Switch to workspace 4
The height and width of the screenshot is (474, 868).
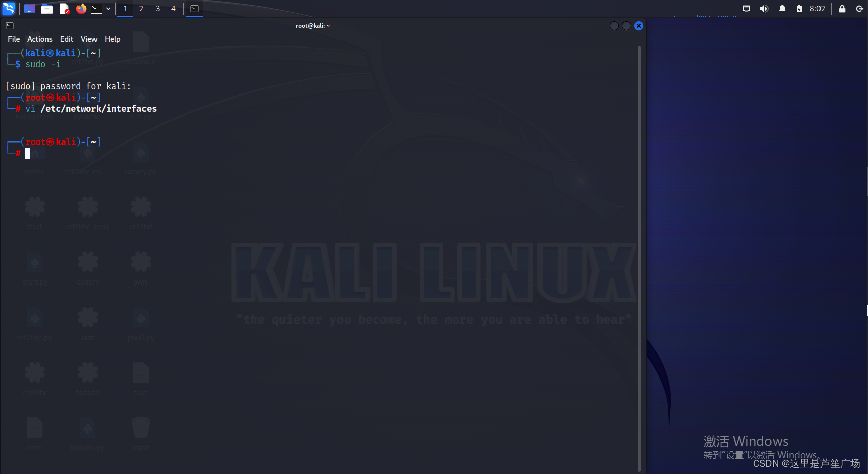[x=173, y=9]
